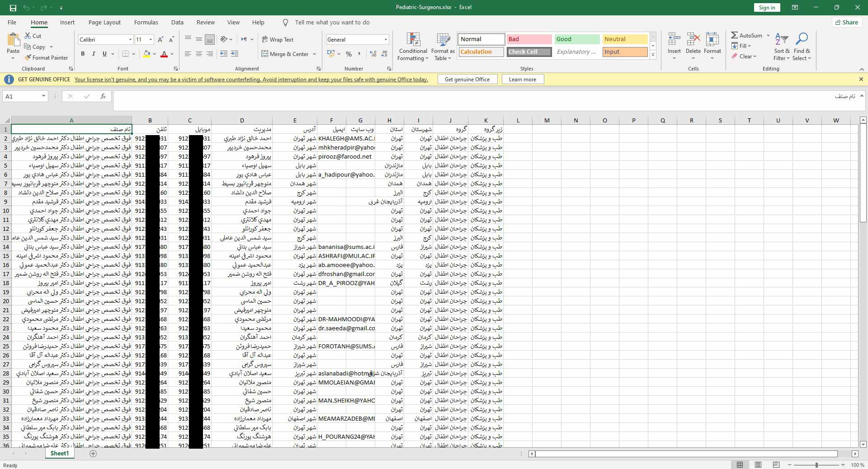Click the Learn more button
Viewport: 868px width, 469px height.
[x=522, y=80]
